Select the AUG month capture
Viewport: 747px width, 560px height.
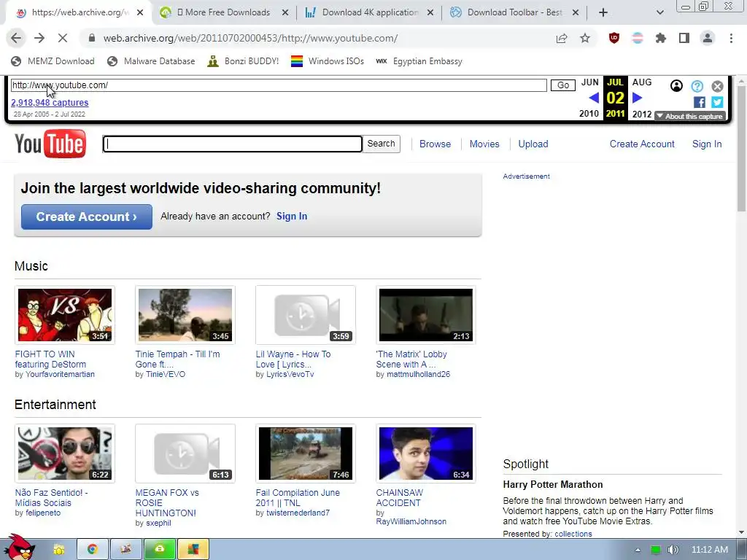[642, 82]
